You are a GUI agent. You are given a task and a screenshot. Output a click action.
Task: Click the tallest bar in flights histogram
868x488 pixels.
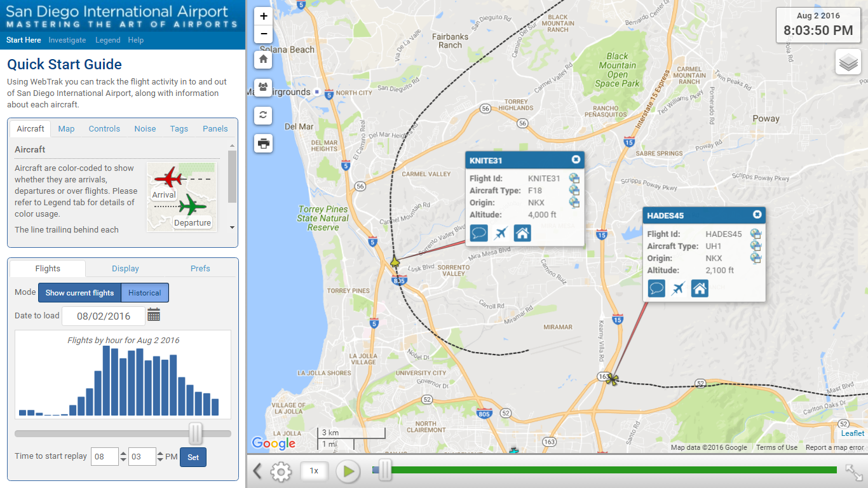(106, 381)
